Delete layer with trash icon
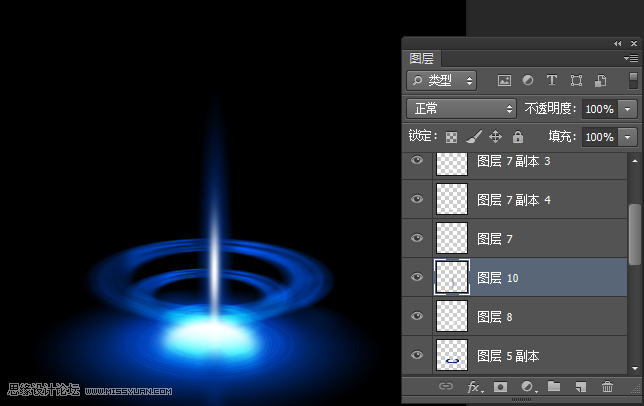 607,387
